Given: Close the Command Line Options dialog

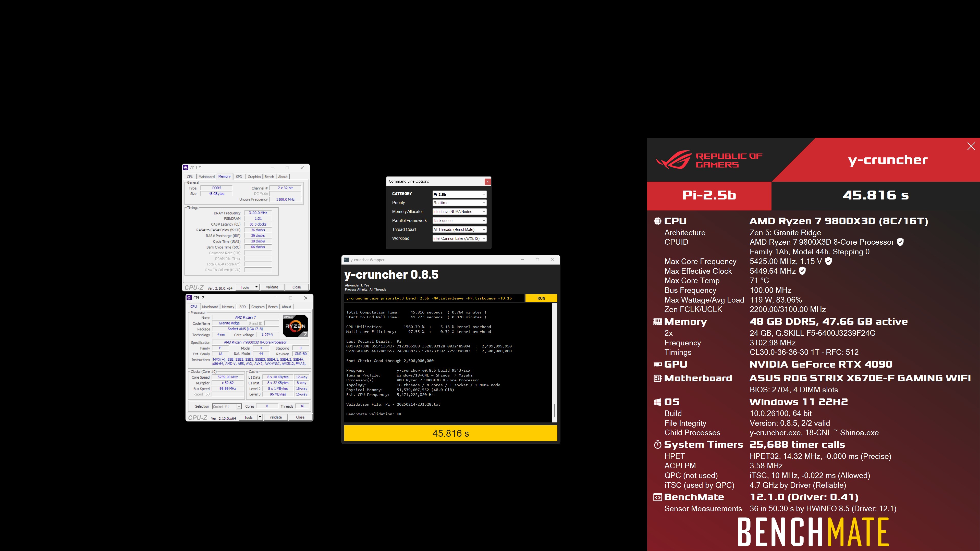Looking at the screenshot, I should [x=488, y=181].
